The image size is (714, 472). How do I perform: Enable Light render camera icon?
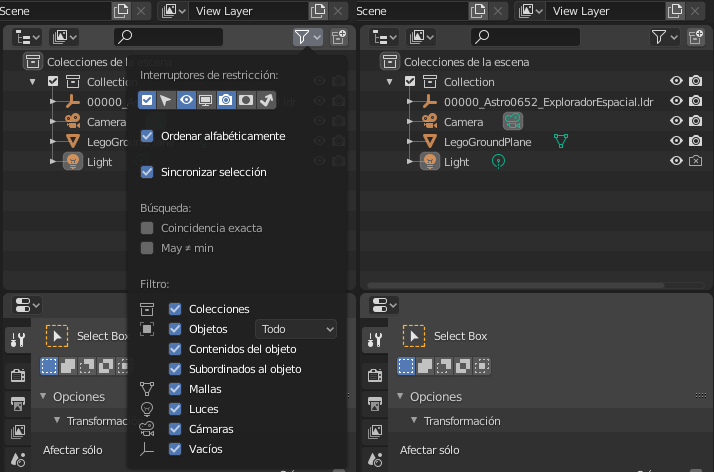pyautogui.click(x=695, y=161)
